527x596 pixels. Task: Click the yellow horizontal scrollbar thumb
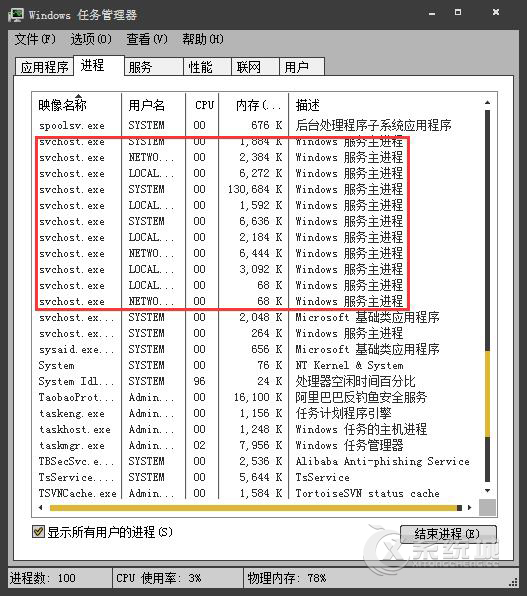coord(253,508)
